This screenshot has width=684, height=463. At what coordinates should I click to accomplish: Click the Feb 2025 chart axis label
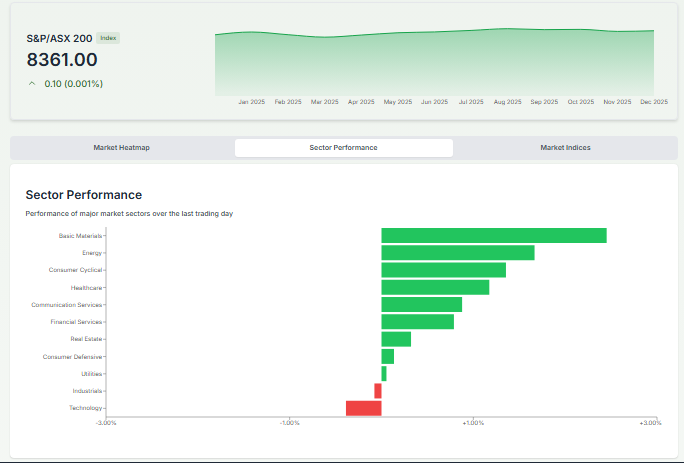pos(288,102)
